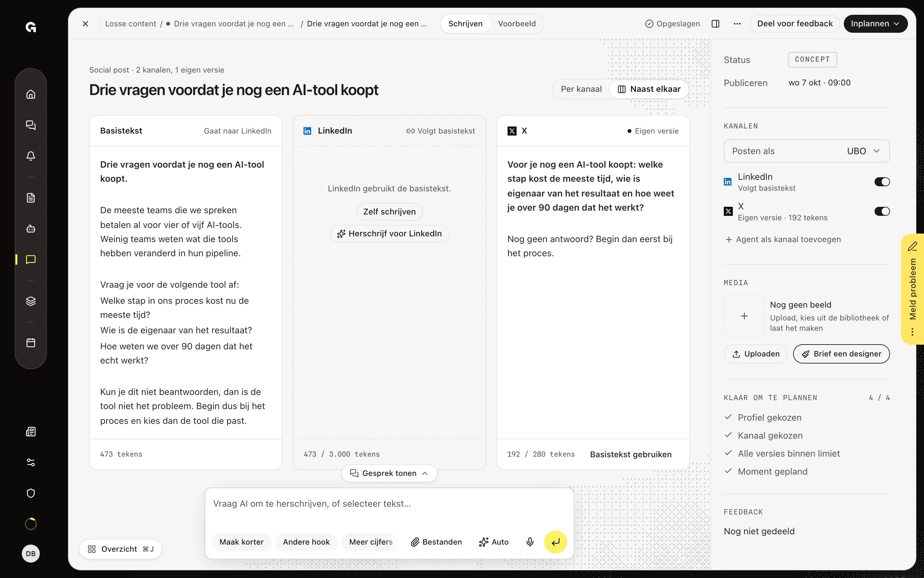Open the sliders settings icon in sidebar
This screenshot has height=578, width=924.
pos(31,462)
